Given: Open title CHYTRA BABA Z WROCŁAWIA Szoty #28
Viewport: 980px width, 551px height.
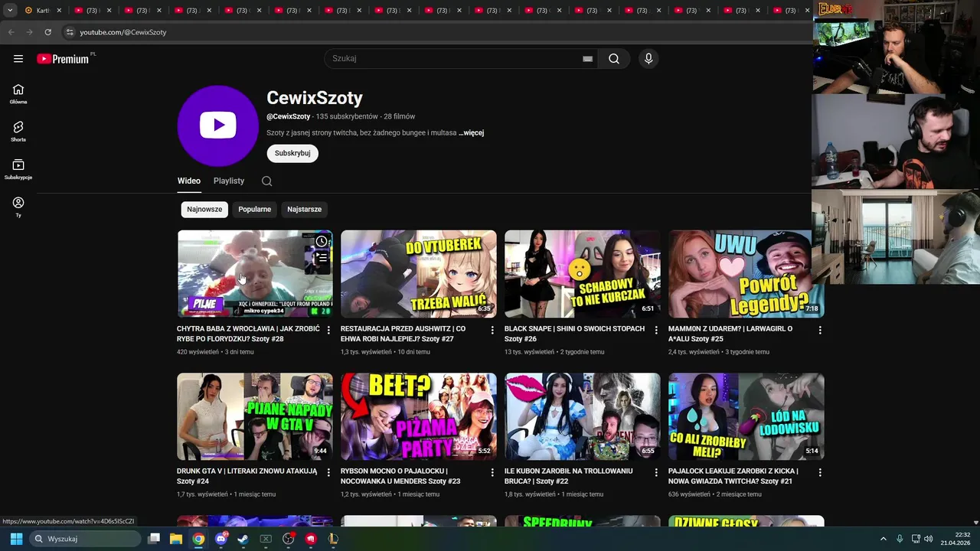Looking at the screenshot, I should pos(248,334).
